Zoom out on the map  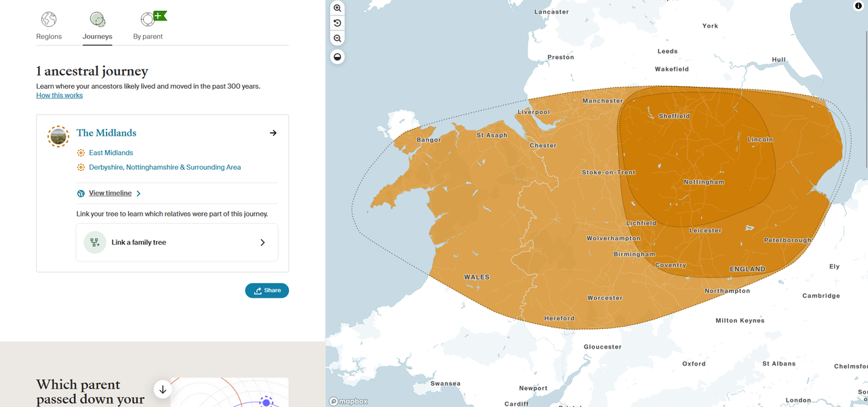[x=337, y=39]
